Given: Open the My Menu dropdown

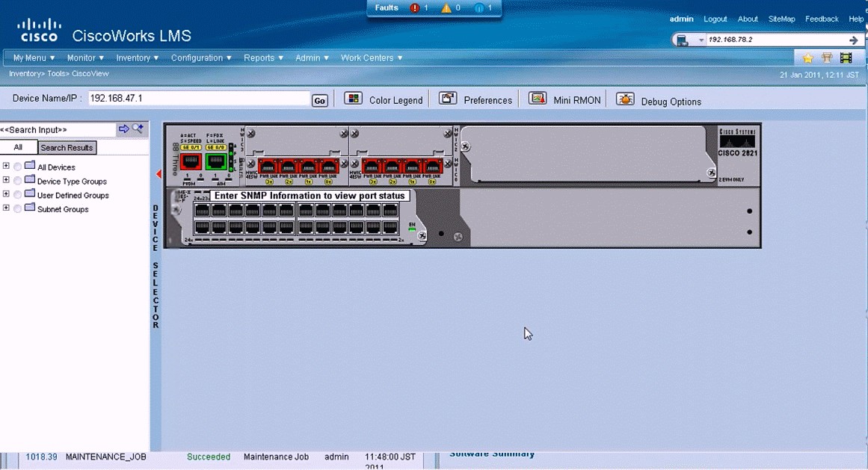Looking at the screenshot, I should tap(34, 58).
